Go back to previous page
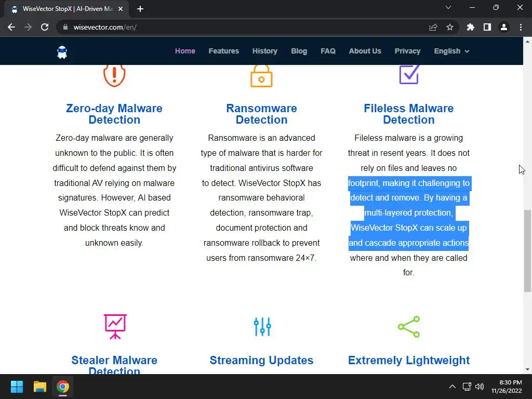The width and height of the screenshot is (532, 399). [11, 27]
